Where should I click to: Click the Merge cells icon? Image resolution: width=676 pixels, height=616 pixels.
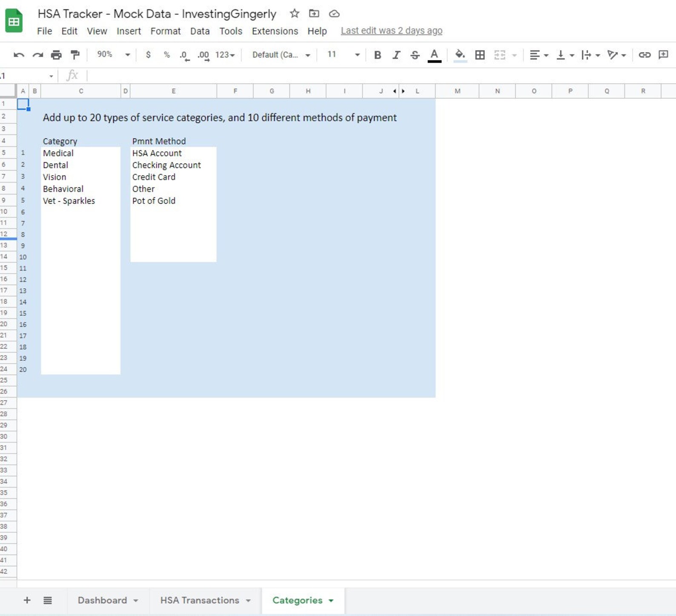(x=499, y=55)
